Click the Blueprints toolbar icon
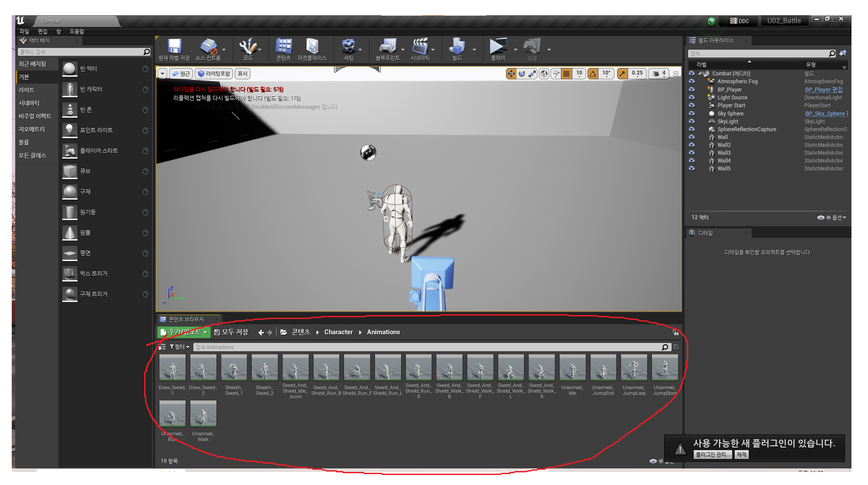This screenshot has width=868, height=485. point(387,47)
